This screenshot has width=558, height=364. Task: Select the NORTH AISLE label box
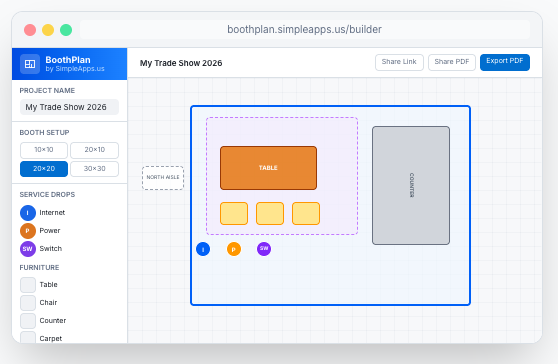[x=163, y=178]
